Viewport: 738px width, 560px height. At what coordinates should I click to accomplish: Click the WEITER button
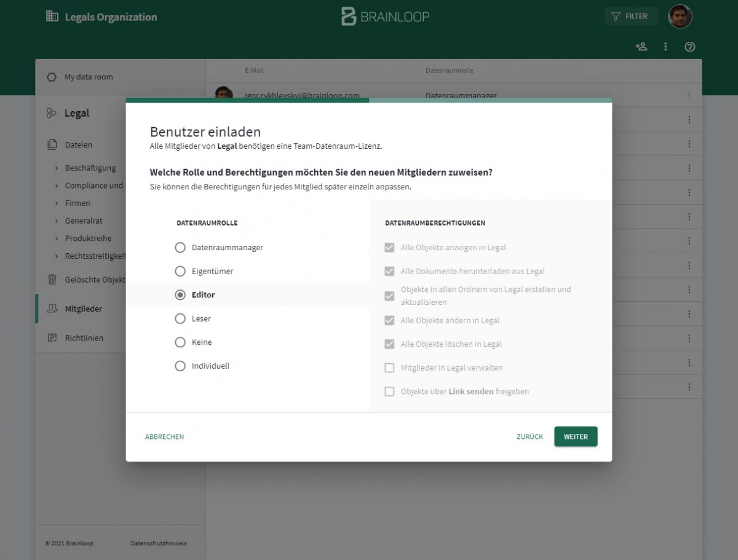[x=576, y=436]
